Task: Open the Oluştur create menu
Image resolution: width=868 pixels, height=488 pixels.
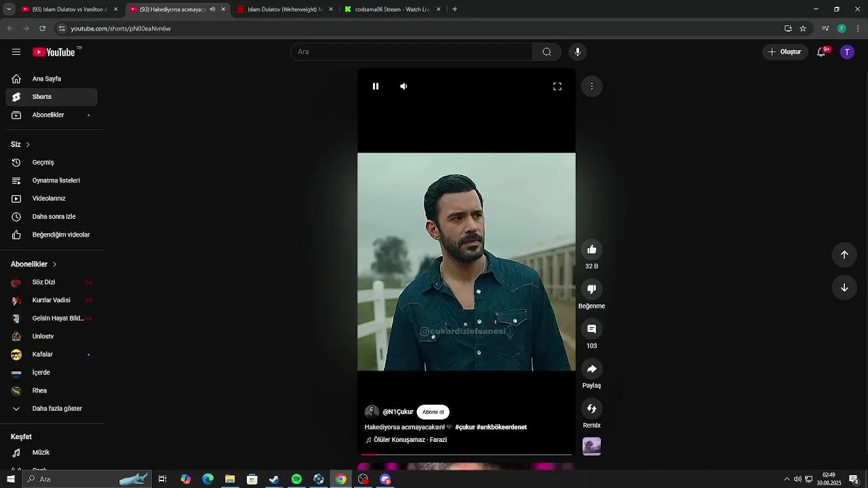Action: (x=785, y=52)
